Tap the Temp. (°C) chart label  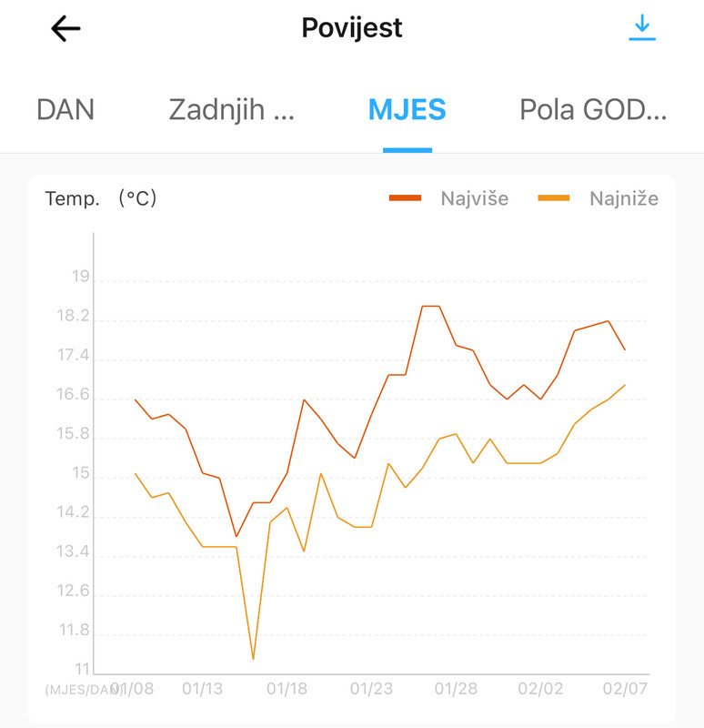coord(101,198)
